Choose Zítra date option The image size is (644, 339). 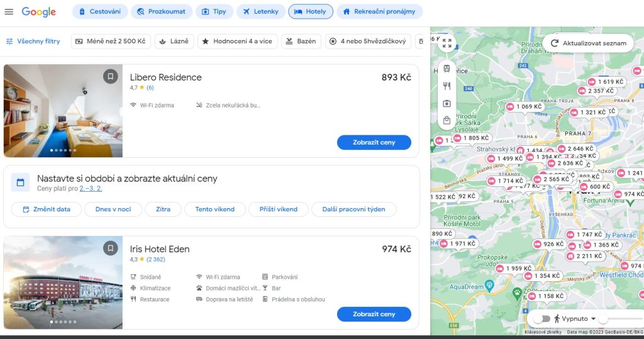(x=163, y=209)
